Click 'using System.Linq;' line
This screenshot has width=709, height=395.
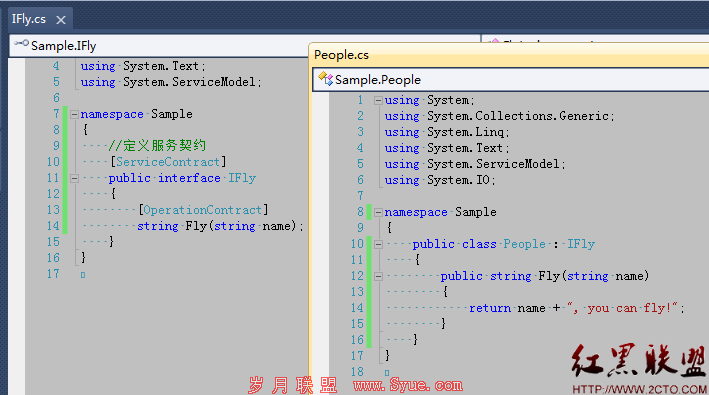click(x=447, y=132)
